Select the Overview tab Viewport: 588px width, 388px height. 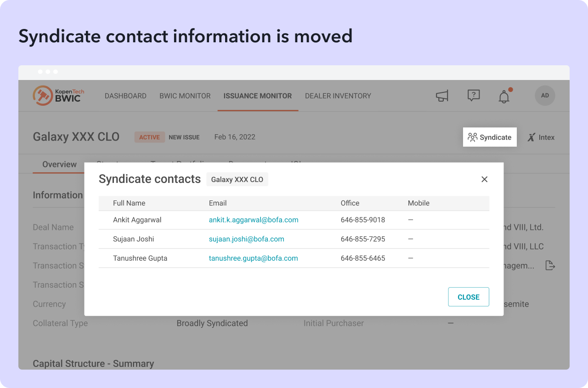[x=59, y=165]
